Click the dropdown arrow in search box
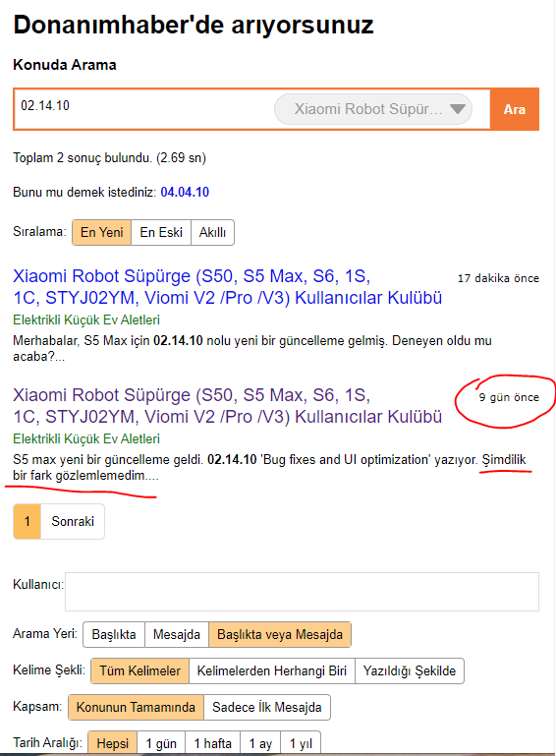 tap(457, 109)
